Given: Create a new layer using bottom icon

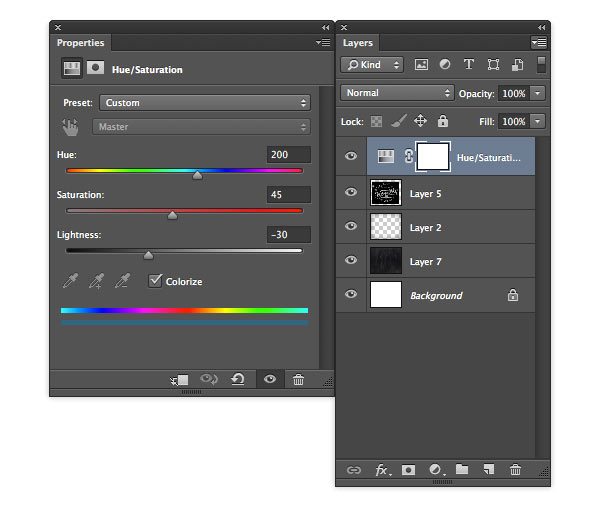Looking at the screenshot, I should point(489,469).
